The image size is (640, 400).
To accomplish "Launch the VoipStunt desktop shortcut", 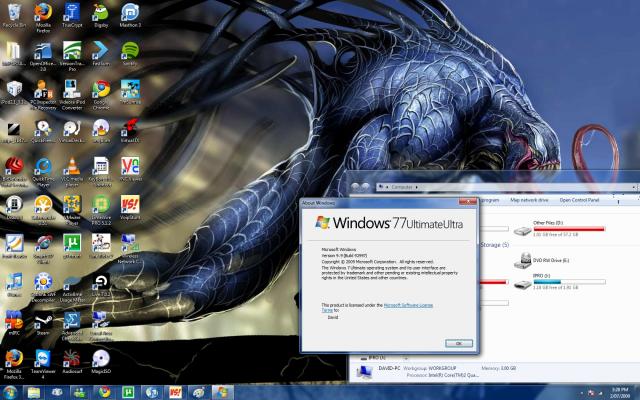I will click(x=130, y=208).
